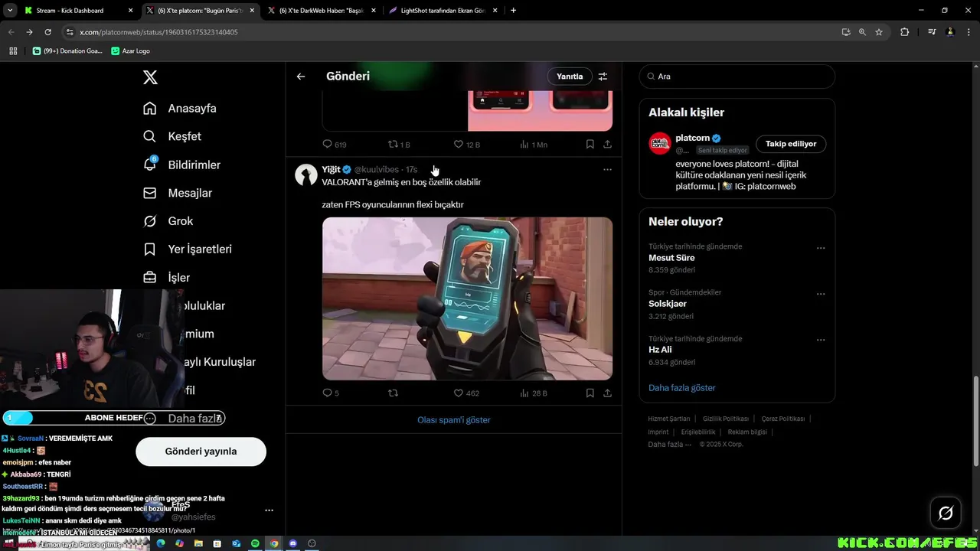This screenshot has width=980, height=551.
Task: Open Yiğit's profile avatar
Action: tap(306, 174)
